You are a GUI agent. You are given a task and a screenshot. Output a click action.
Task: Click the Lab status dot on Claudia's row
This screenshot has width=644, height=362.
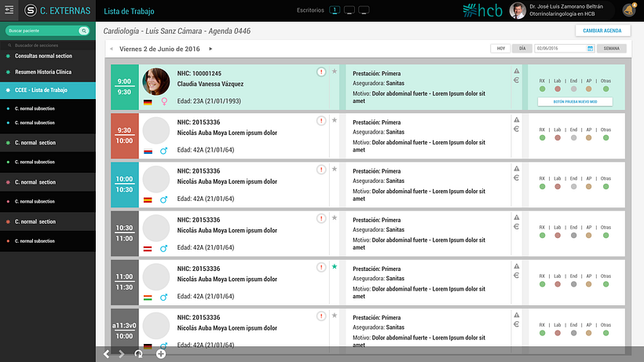tap(558, 89)
